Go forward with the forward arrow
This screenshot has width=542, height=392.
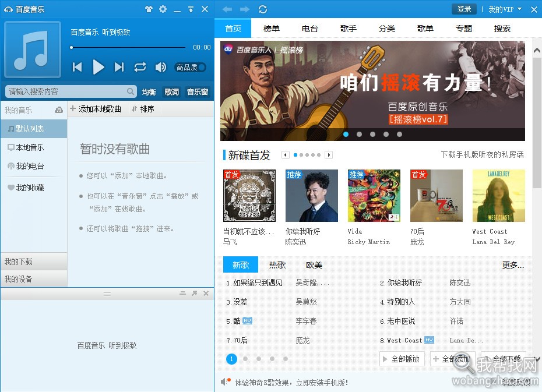(x=245, y=9)
